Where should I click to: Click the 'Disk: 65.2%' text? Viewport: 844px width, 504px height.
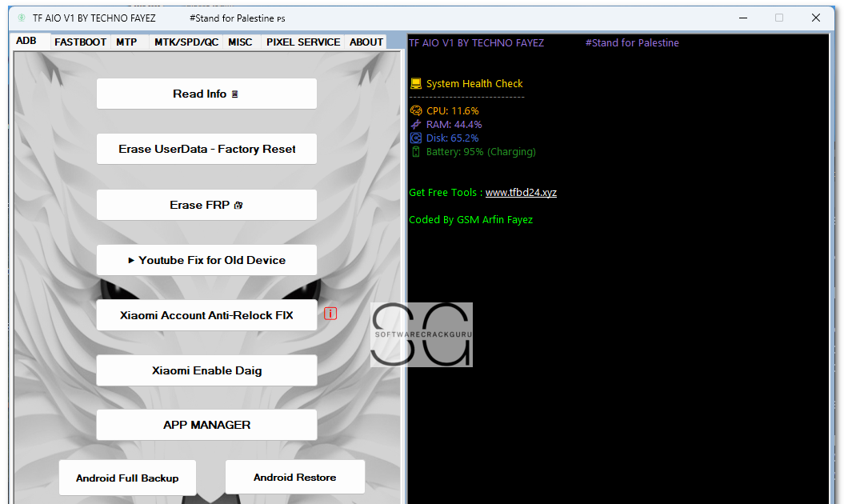coord(453,138)
